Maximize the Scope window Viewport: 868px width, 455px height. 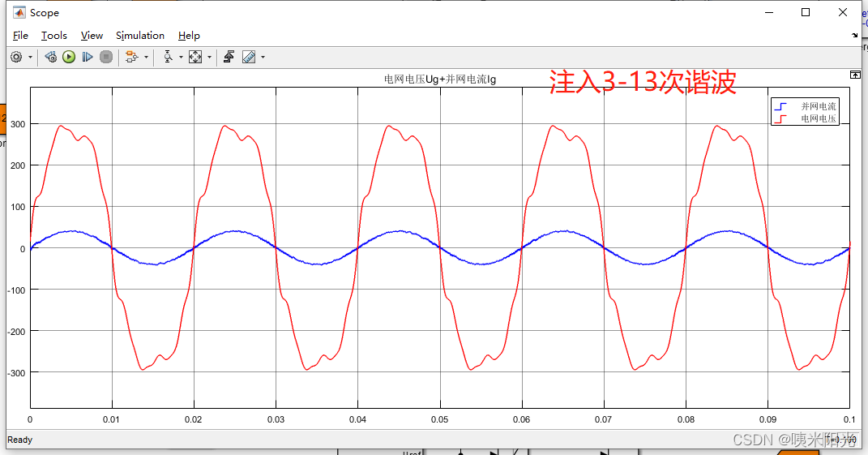[806, 12]
